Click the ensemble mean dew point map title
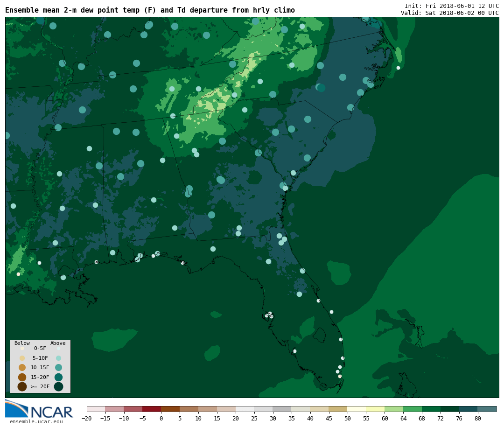Image resolution: width=504 pixels, height=427 pixels. (x=150, y=10)
